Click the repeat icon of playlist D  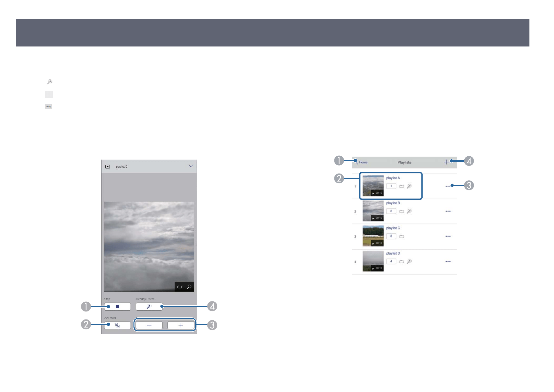(x=402, y=261)
